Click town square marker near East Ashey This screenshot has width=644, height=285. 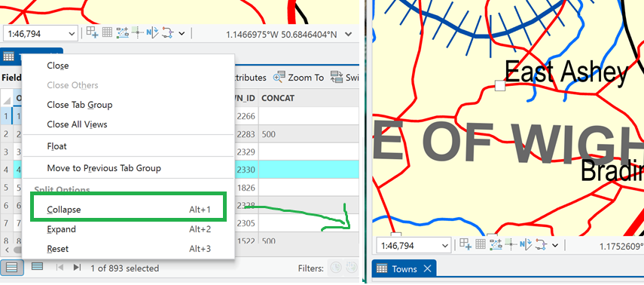click(499, 85)
